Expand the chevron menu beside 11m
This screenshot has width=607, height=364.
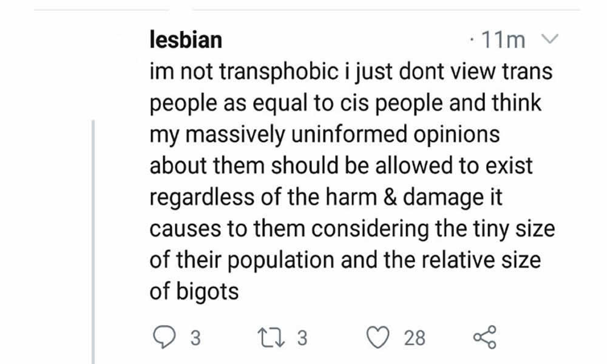548,40
